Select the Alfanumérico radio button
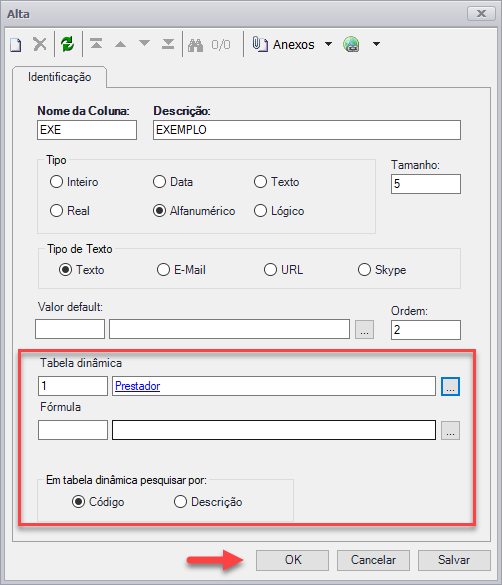502x585 pixels. [x=159, y=211]
